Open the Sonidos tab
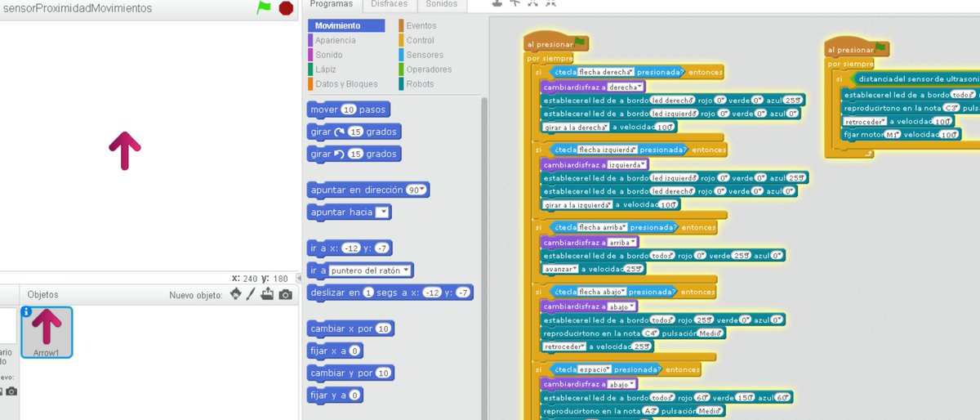980x420 pixels. [x=442, y=4]
